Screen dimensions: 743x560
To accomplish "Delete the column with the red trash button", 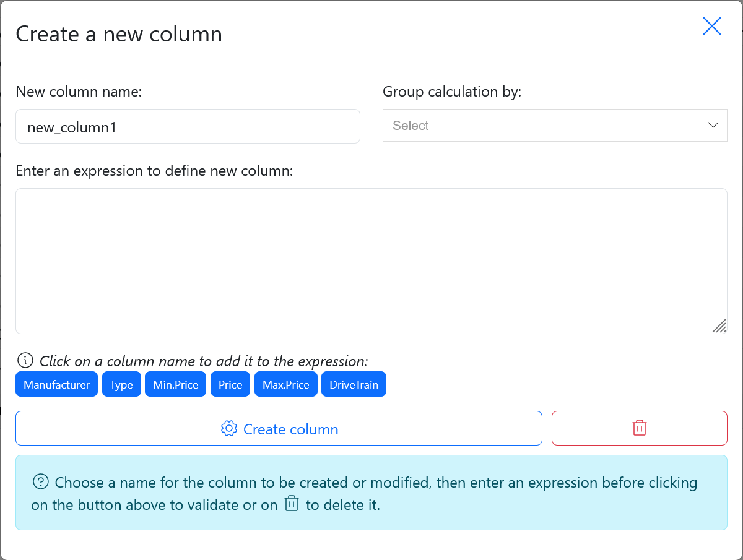I will (x=639, y=428).
